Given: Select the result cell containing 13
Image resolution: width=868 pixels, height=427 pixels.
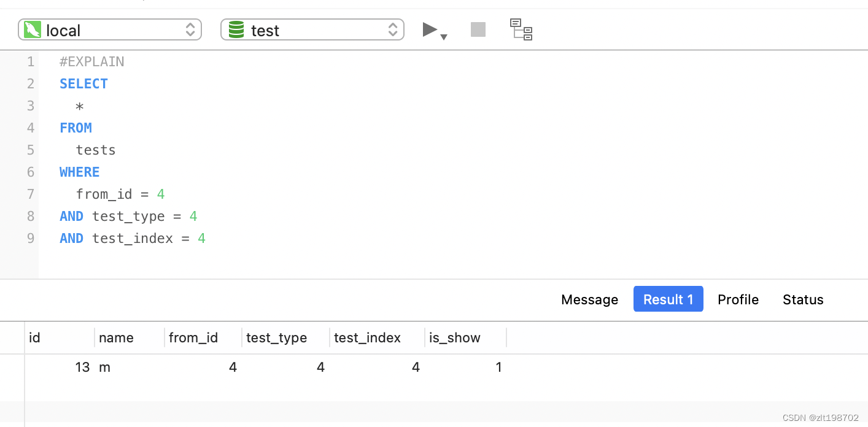Looking at the screenshot, I should pos(82,367).
